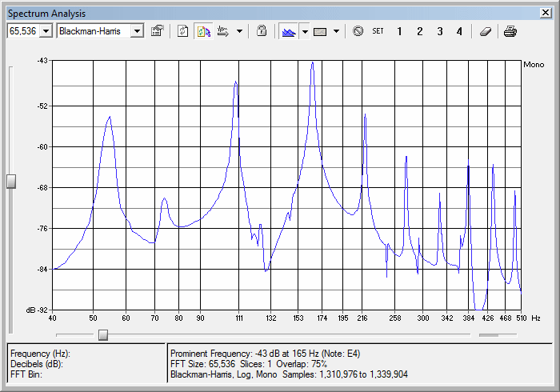
Task: Open the Sonogram display dropdown arrow
Action: click(336, 31)
